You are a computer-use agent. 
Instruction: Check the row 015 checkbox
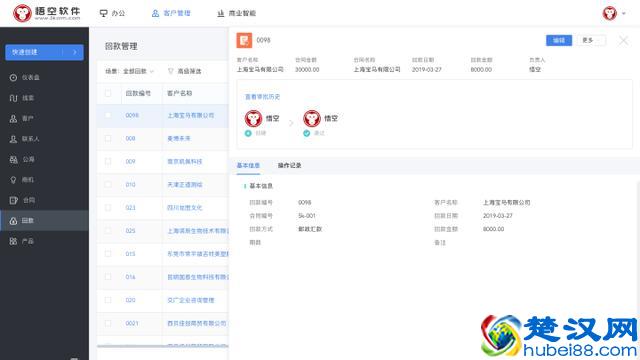(108, 254)
